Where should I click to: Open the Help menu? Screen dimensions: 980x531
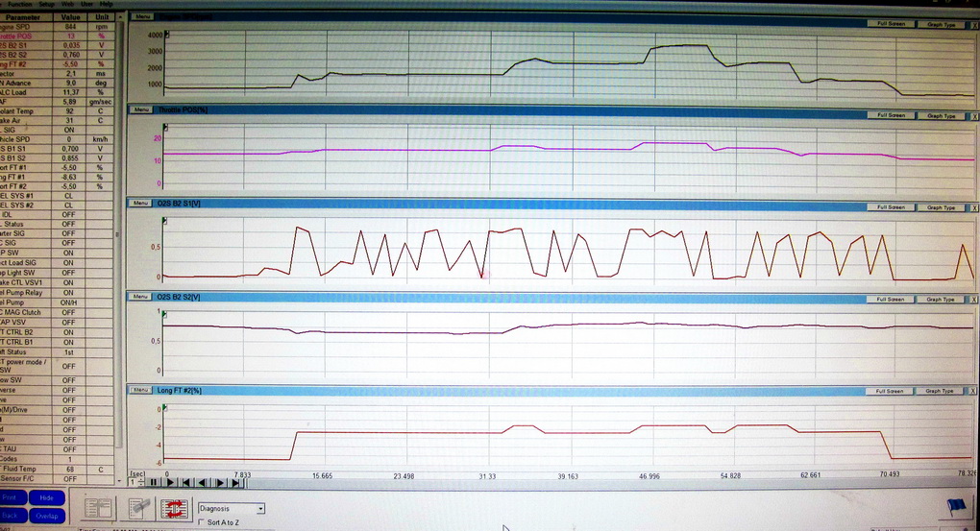pos(107,4)
